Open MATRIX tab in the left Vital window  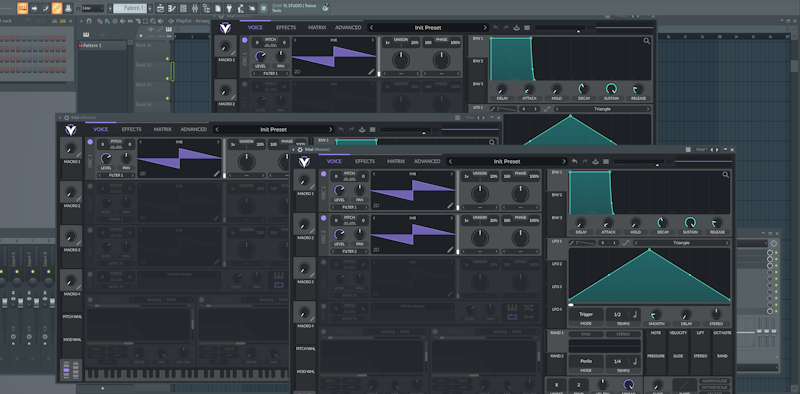[163, 129]
